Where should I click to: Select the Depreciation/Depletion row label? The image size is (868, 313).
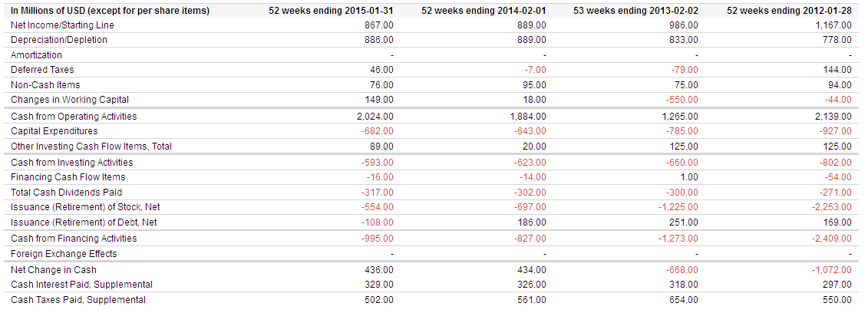(x=59, y=40)
